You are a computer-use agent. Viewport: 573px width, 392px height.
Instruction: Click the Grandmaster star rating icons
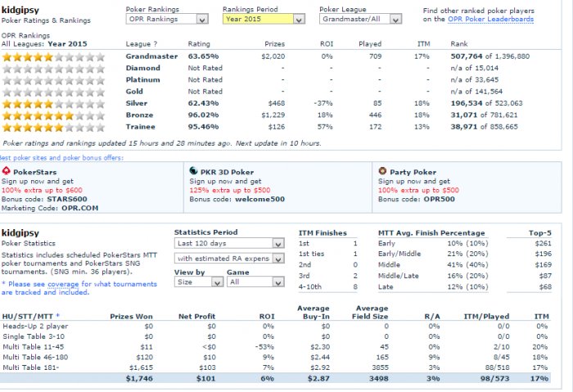coord(54,57)
